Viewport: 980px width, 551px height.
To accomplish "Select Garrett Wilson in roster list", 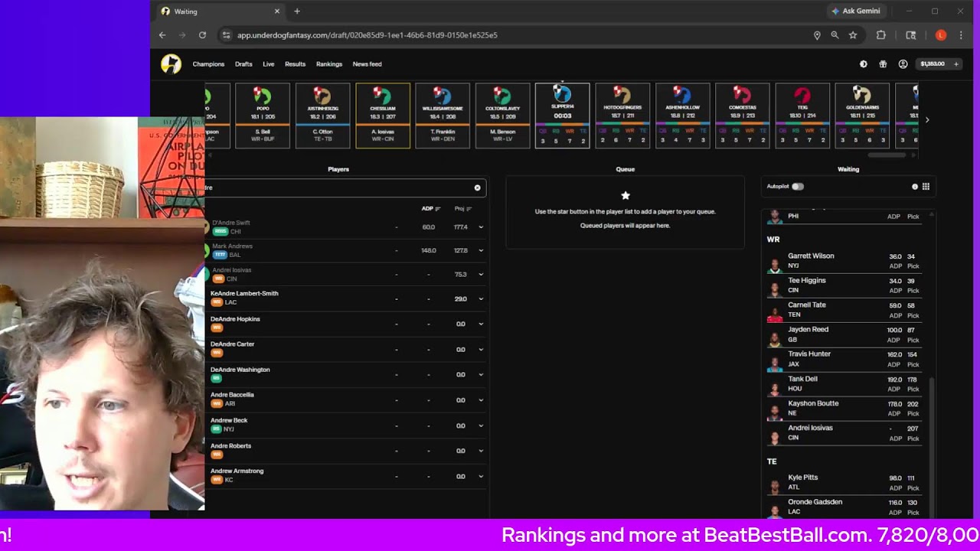I will 844,261.
